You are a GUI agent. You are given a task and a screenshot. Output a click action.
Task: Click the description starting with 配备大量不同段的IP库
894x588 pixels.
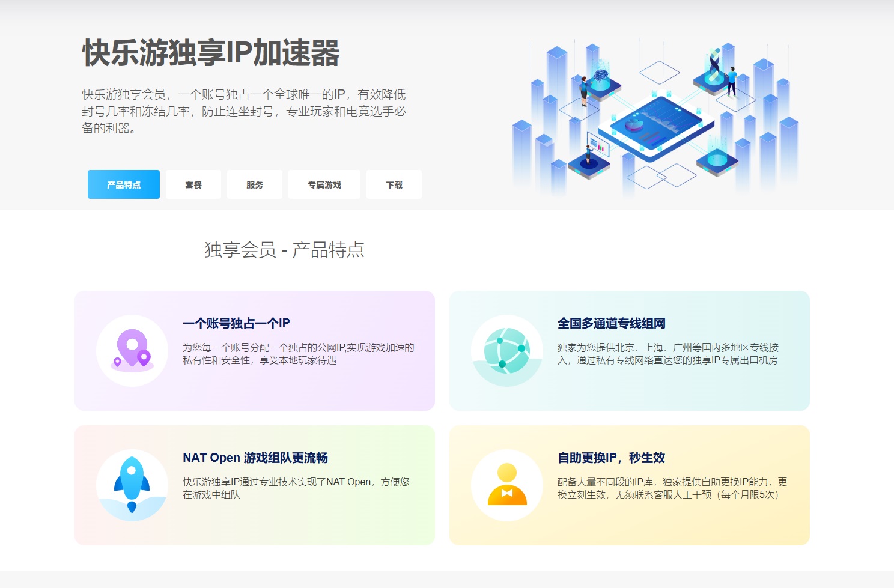coord(672,488)
